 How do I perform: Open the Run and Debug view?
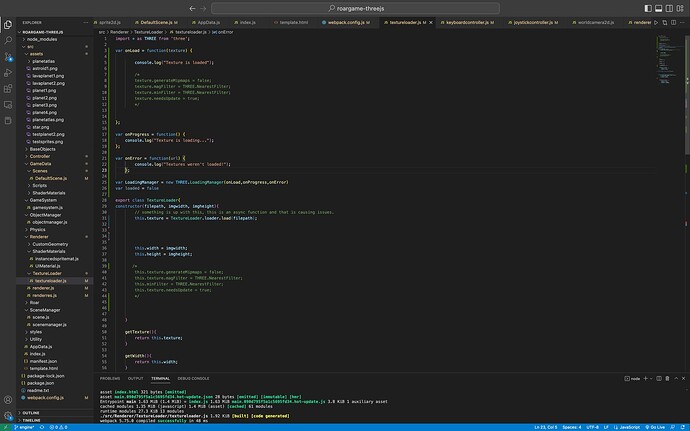click(x=8, y=73)
